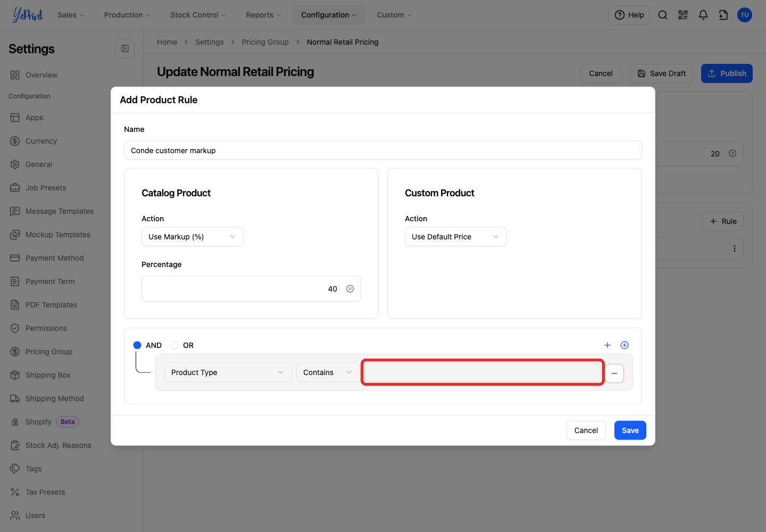The height and width of the screenshot is (532, 766).
Task: Select the AND radio option
Action: pos(137,345)
